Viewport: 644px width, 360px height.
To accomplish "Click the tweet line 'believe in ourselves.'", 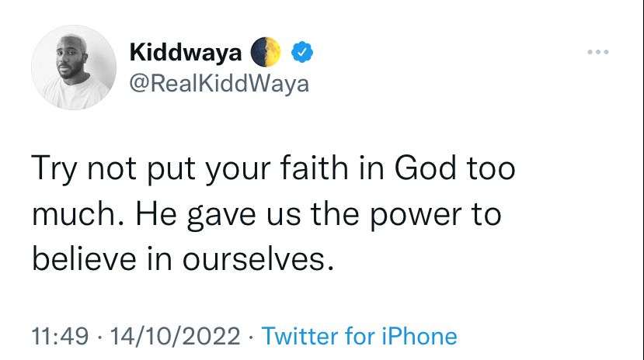I will pyautogui.click(x=183, y=260).
